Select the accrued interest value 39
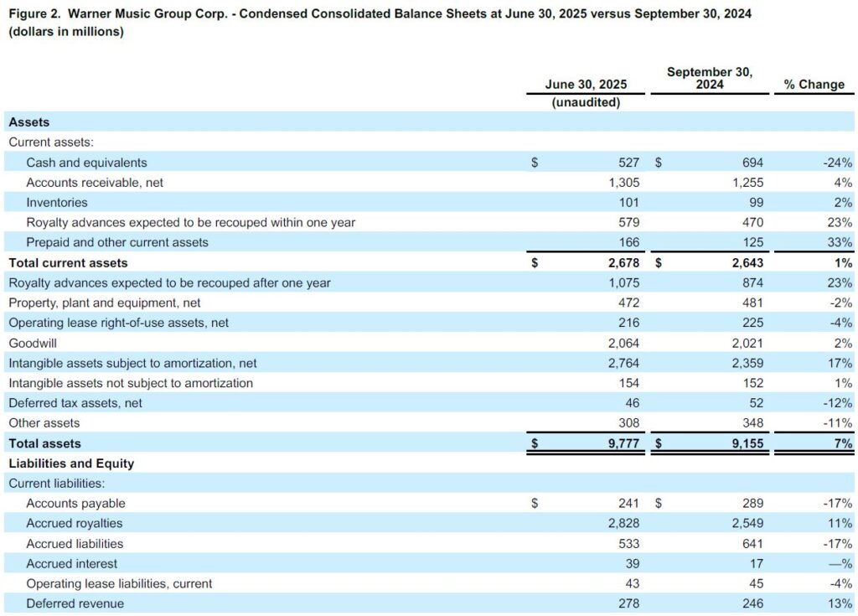Screen dimensions: 858x616 coord(632,564)
